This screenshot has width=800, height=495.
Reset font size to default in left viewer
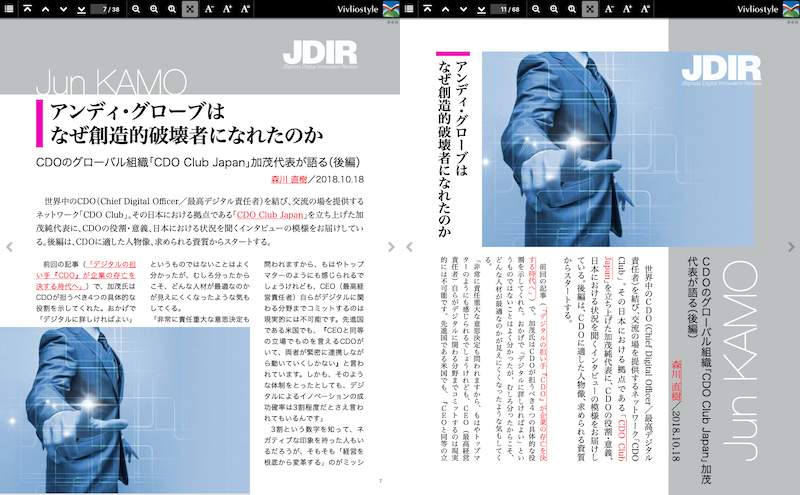245,9
